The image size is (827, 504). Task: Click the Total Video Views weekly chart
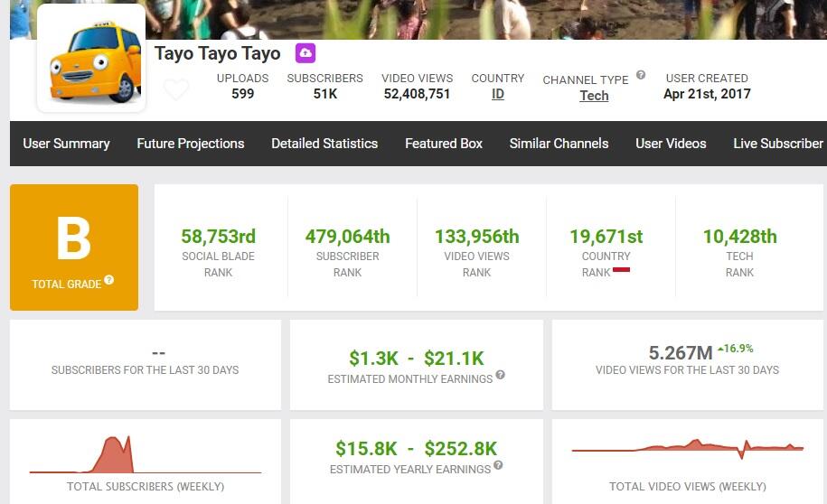(688, 449)
